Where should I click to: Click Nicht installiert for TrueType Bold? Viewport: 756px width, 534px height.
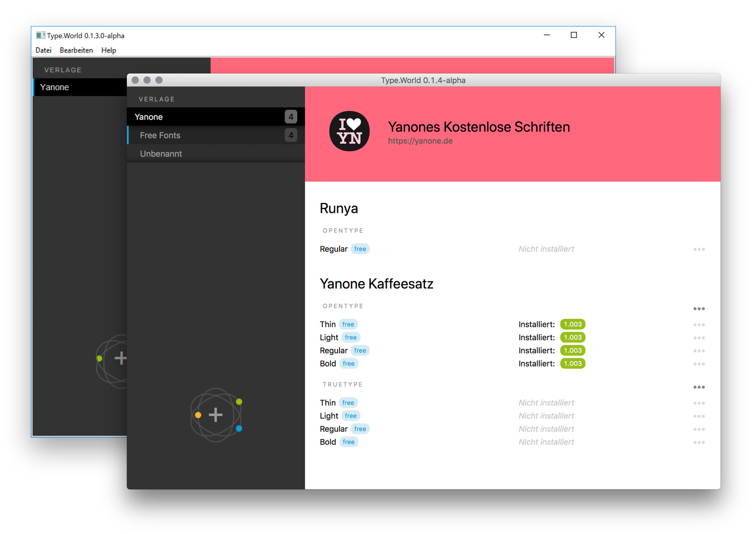[x=546, y=442]
